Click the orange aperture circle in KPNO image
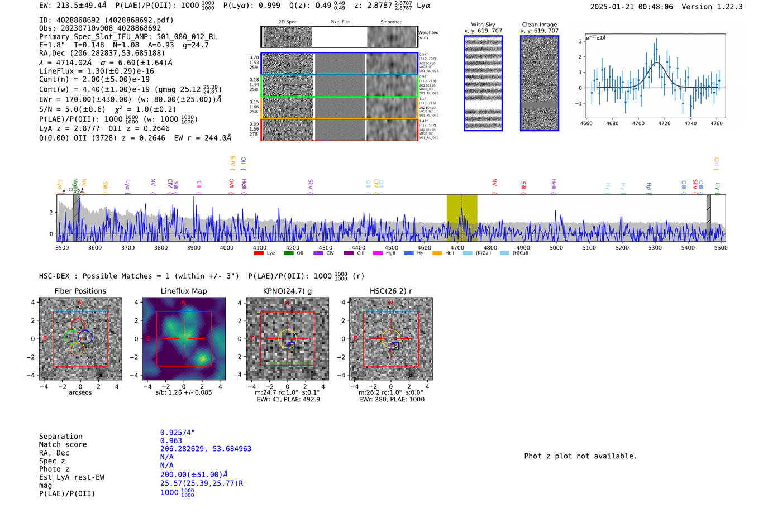The width and height of the screenshot is (782, 532). pyautogui.click(x=288, y=339)
